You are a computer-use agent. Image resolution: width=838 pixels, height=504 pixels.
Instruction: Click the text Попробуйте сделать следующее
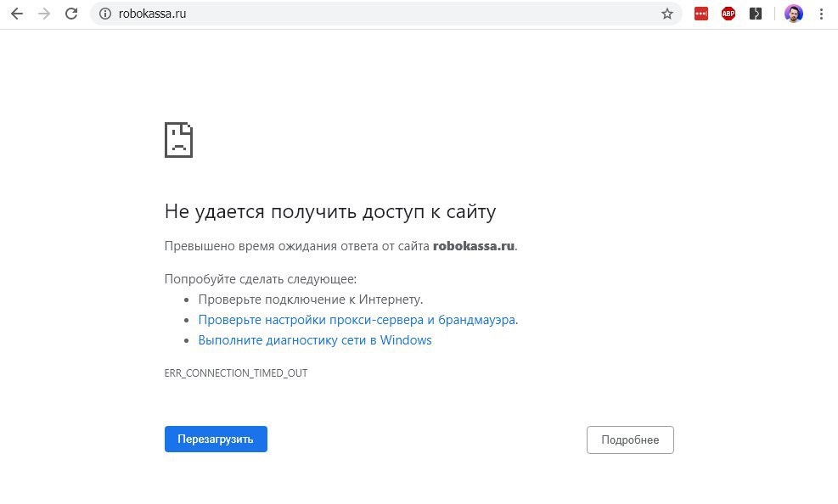(x=261, y=279)
